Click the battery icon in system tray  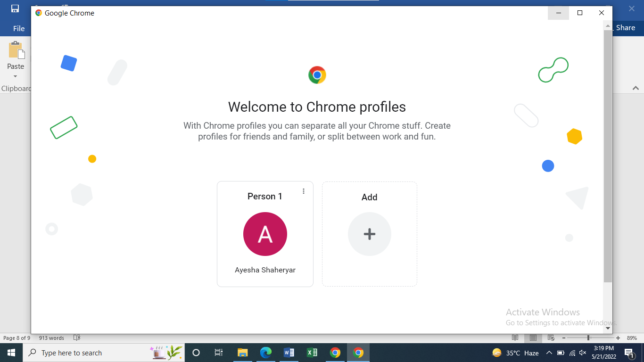[x=561, y=353]
